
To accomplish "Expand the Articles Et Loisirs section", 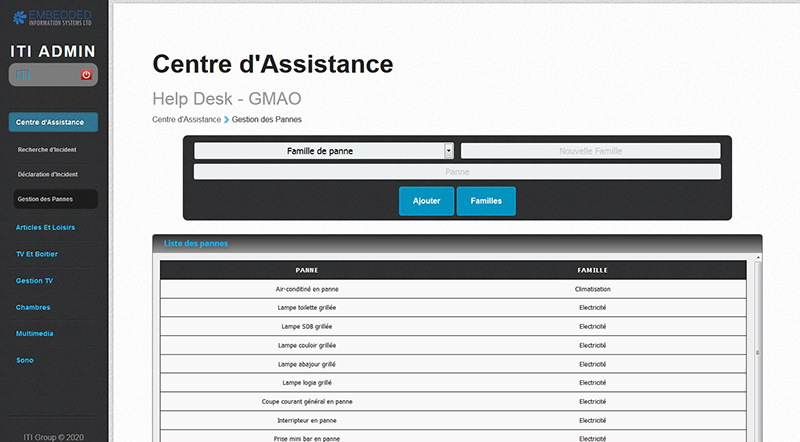I will 46,227.
